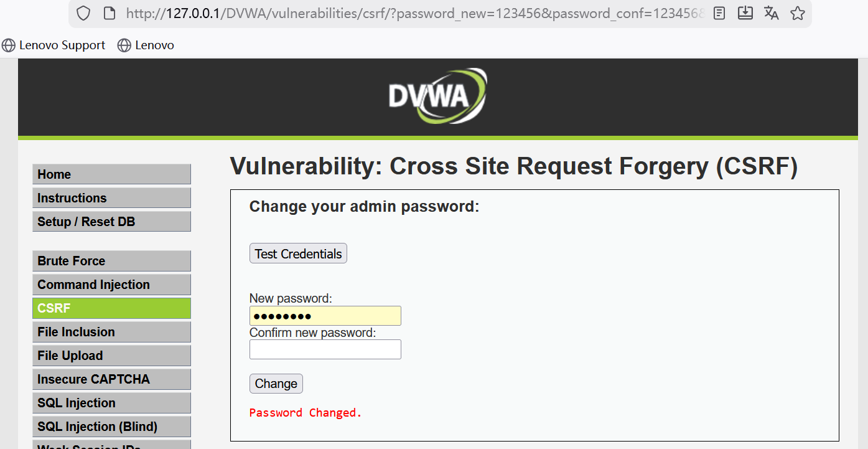Screen dimensions: 868x449
Task: Go to the Home menu item
Action: coord(111,174)
